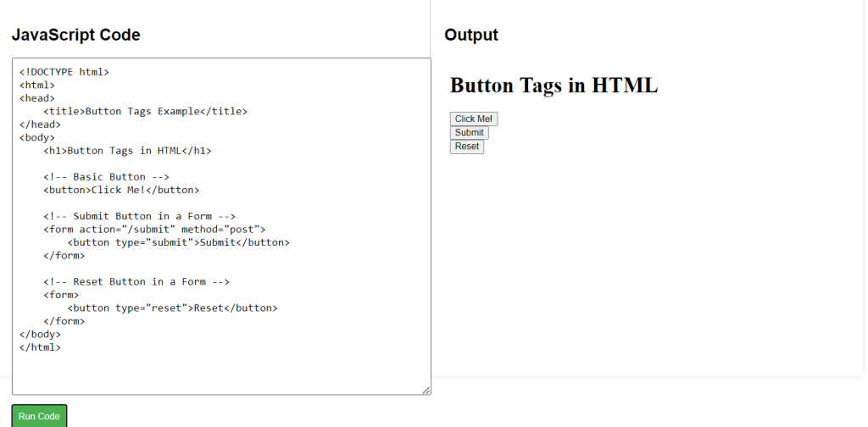Click the 'Button Tags in HTML' output heading
This screenshot has height=427, width=868.
pos(554,86)
